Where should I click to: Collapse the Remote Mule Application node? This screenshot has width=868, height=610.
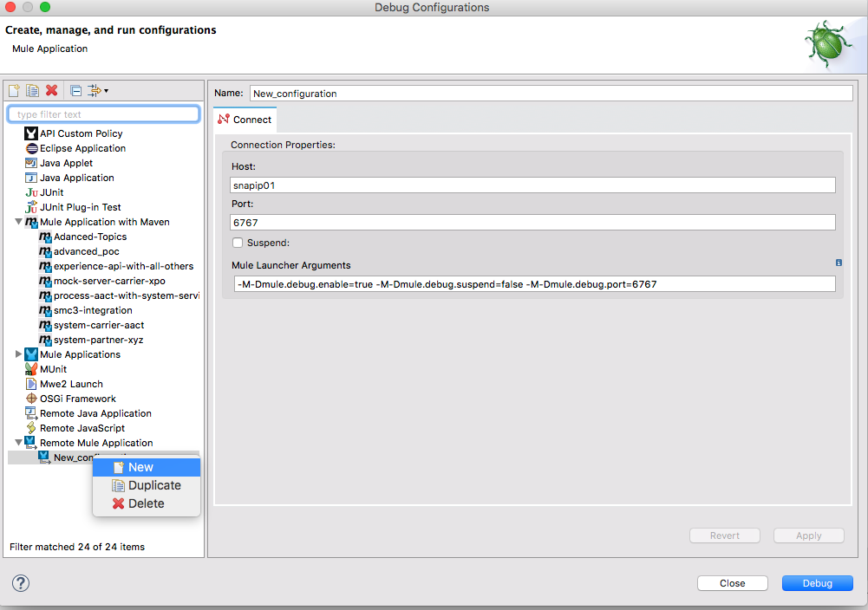click(x=19, y=443)
